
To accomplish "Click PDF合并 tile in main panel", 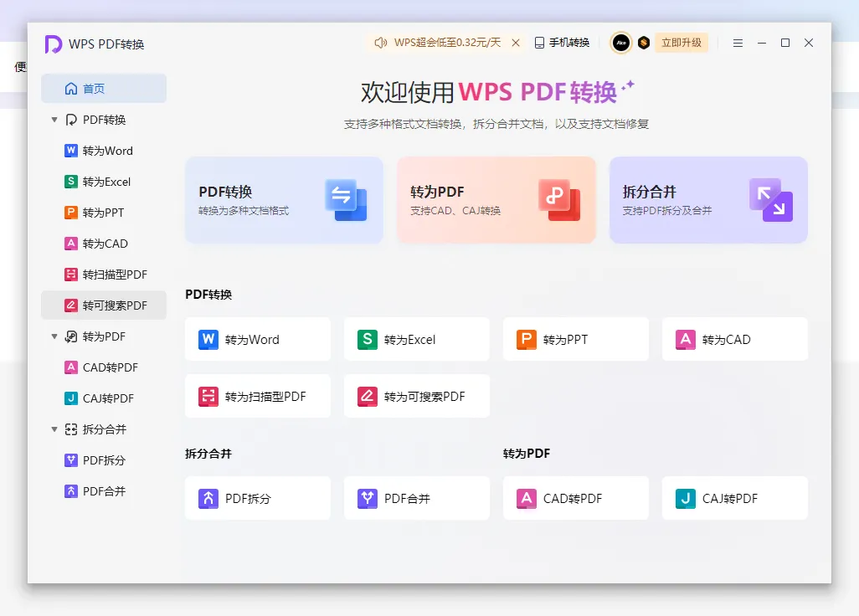I will [416, 498].
